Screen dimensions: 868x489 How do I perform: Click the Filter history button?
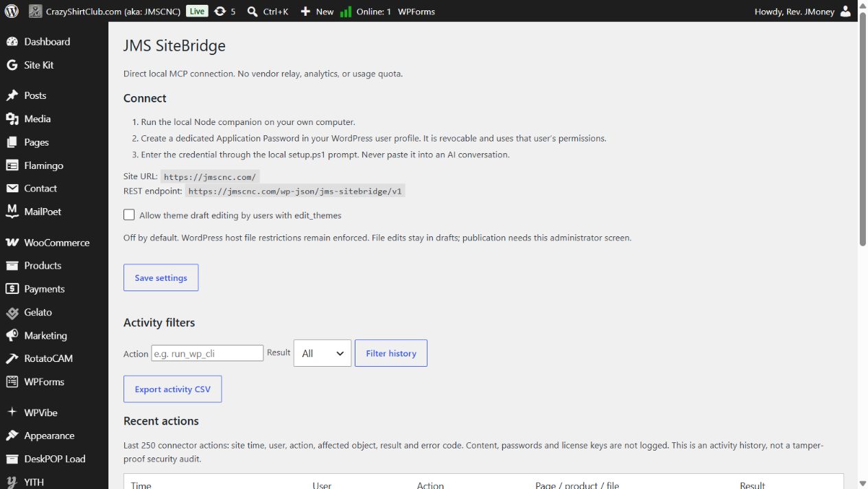pos(391,353)
